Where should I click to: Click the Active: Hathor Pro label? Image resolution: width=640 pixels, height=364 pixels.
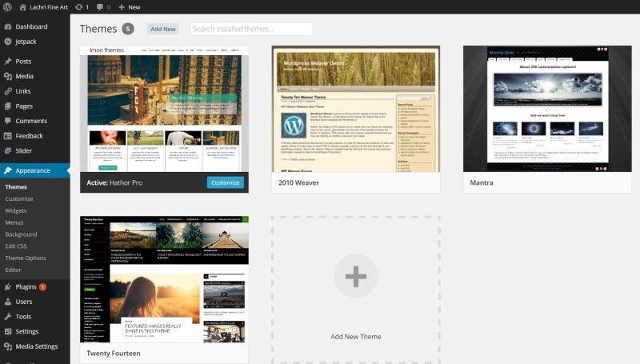[x=114, y=183]
